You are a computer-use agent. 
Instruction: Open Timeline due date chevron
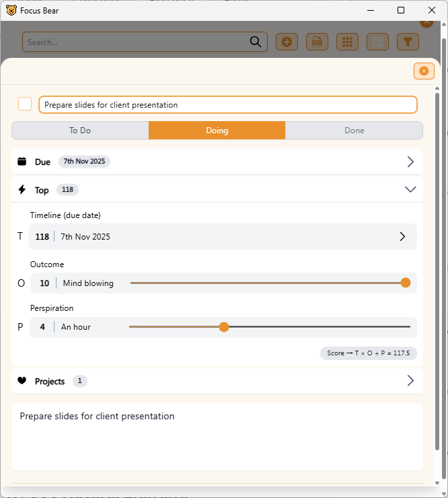(402, 237)
